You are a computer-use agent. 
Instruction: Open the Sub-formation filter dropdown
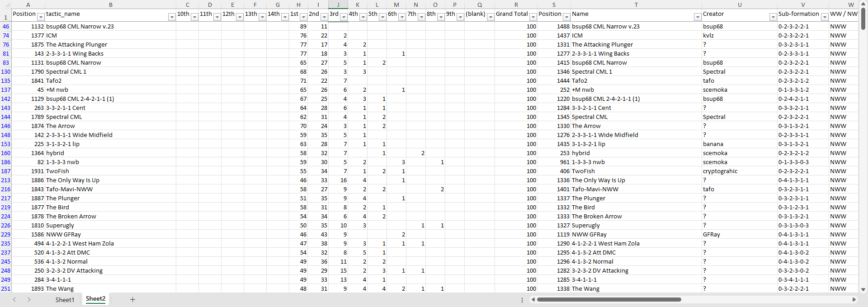[825, 17]
